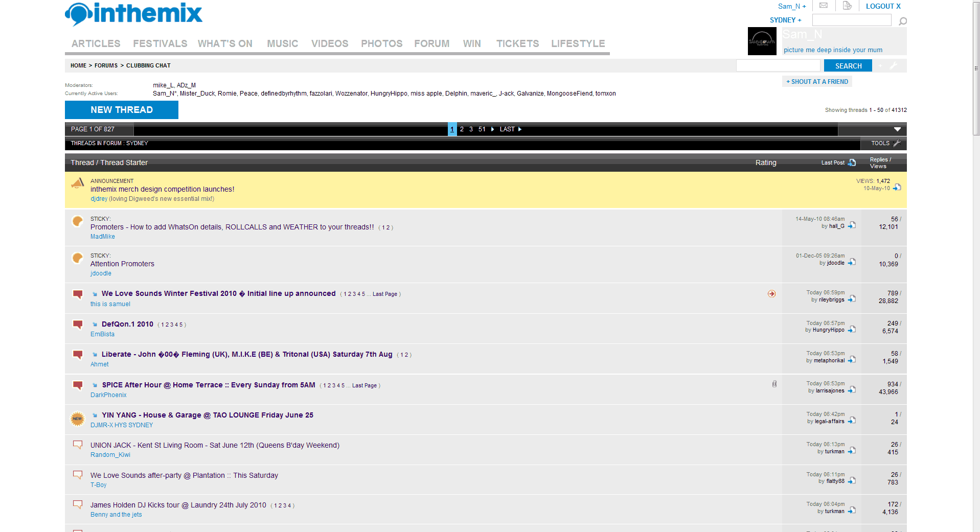Click the magnifying glass site search icon
This screenshot has height=532, width=980.
[x=903, y=21]
